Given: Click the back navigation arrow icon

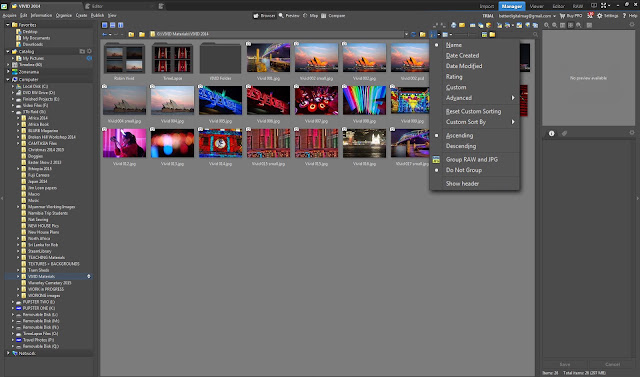Looking at the screenshot, I should [105, 34].
